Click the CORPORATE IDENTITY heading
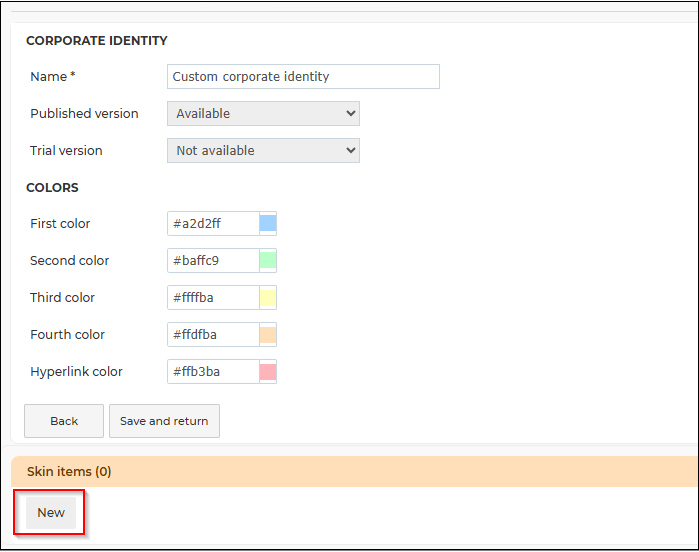Image resolution: width=699 pixels, height=552 pixels. [97, 41]
